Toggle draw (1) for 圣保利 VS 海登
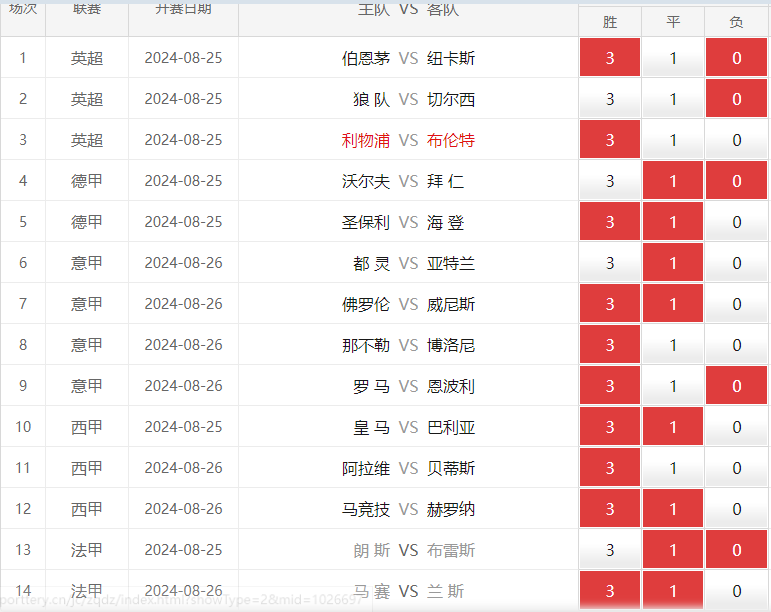 coord(673,222)
